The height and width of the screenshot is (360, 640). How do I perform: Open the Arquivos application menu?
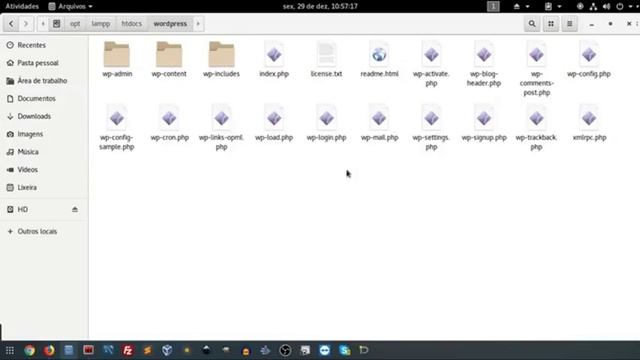70,6
